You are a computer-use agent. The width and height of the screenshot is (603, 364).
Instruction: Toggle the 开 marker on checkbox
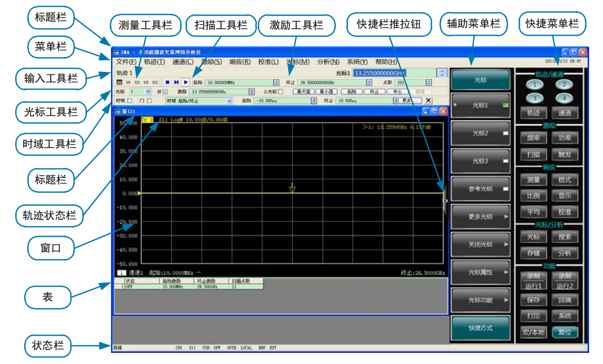tap(165, 92)
